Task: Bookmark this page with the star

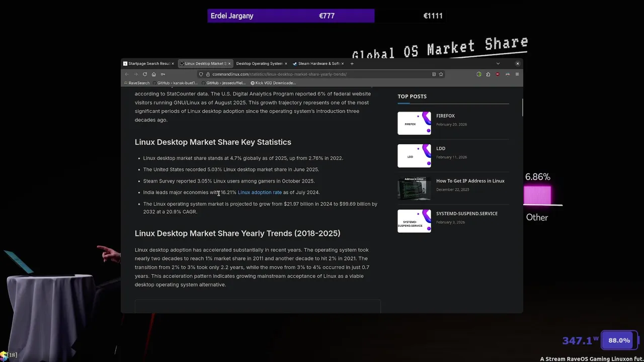Action: click(x=441, y=74)
